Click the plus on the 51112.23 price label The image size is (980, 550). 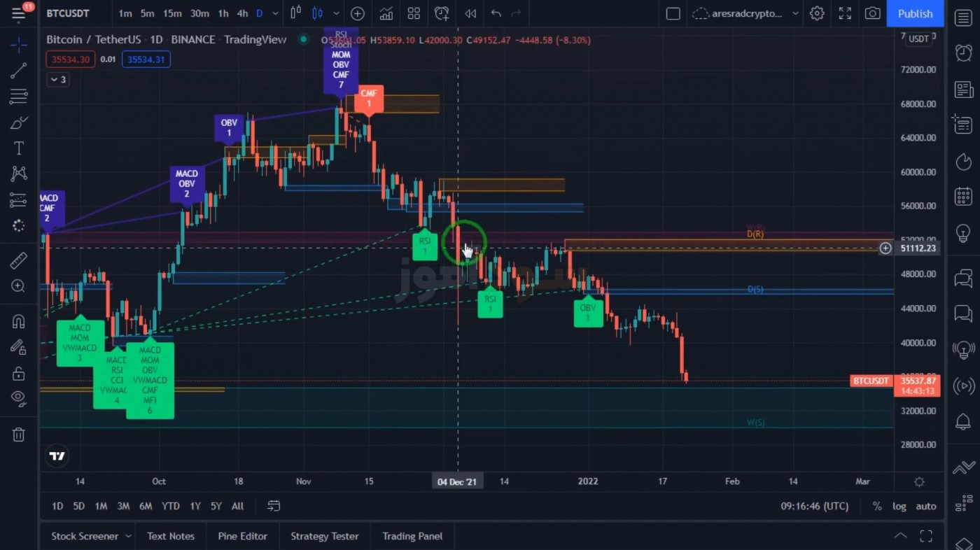click(885, 248)
